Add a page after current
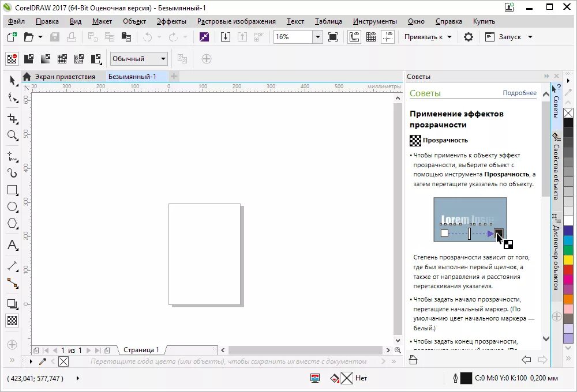This screenshot has width=577, height=392. pos(107,350)
